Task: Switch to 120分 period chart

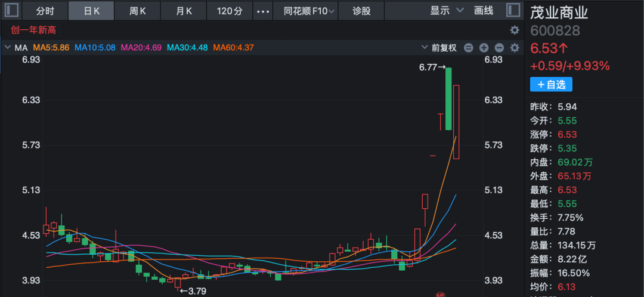Action: 229,11
